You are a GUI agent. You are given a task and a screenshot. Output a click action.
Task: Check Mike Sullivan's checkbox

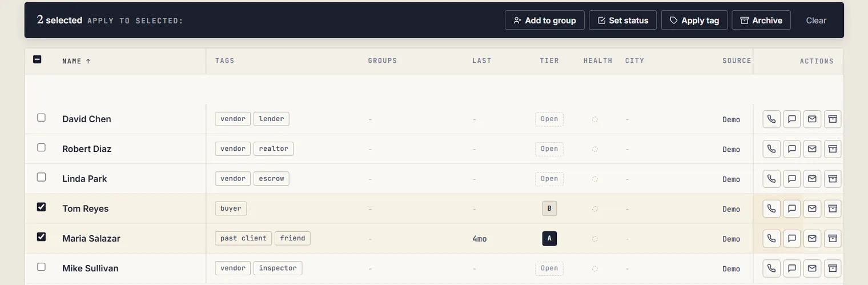click(x=41, y=267)
